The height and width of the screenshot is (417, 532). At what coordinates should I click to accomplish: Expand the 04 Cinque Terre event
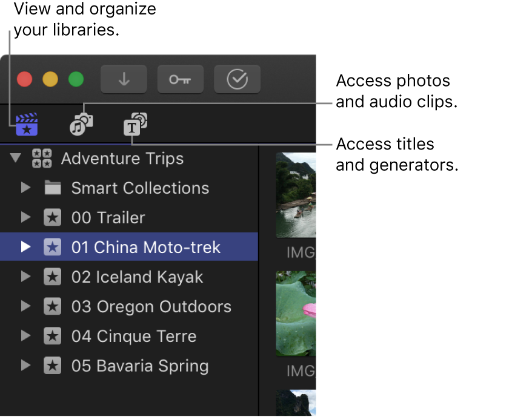[x=25, y=336]
